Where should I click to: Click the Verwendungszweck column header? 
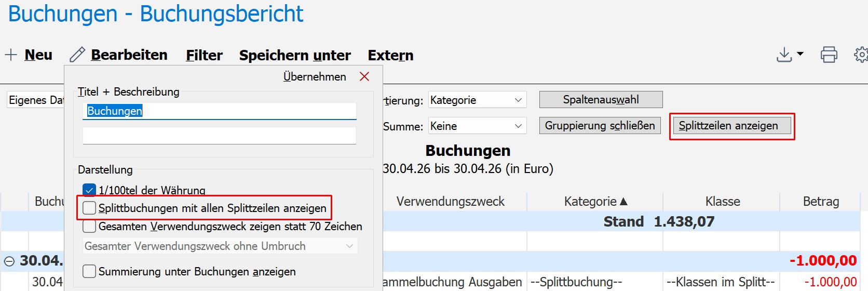[451, 202]
